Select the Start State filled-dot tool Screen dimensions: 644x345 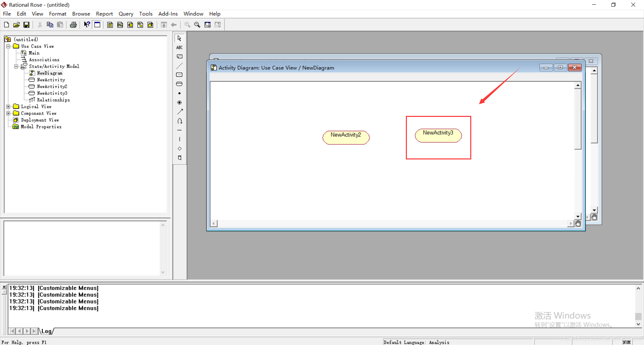pos(179,93)
